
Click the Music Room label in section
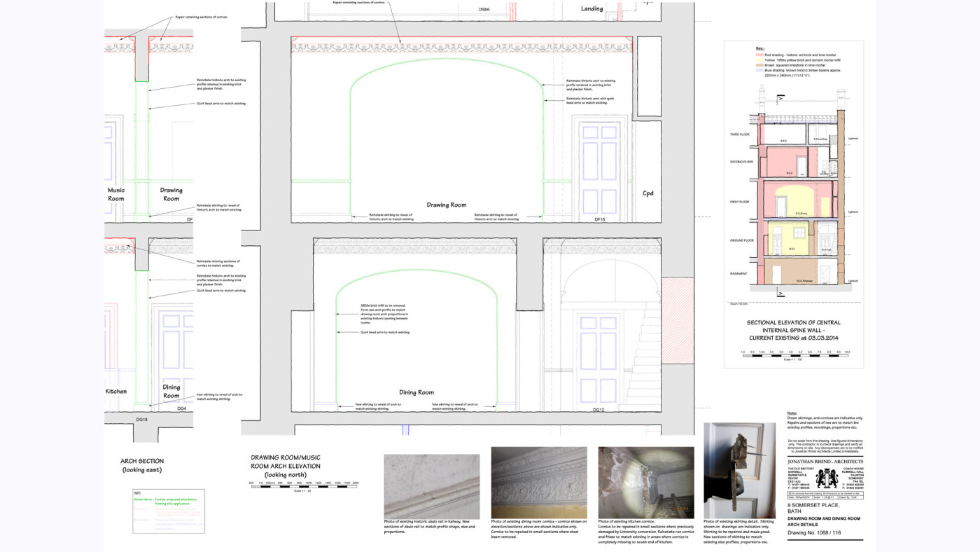(116, 194)
